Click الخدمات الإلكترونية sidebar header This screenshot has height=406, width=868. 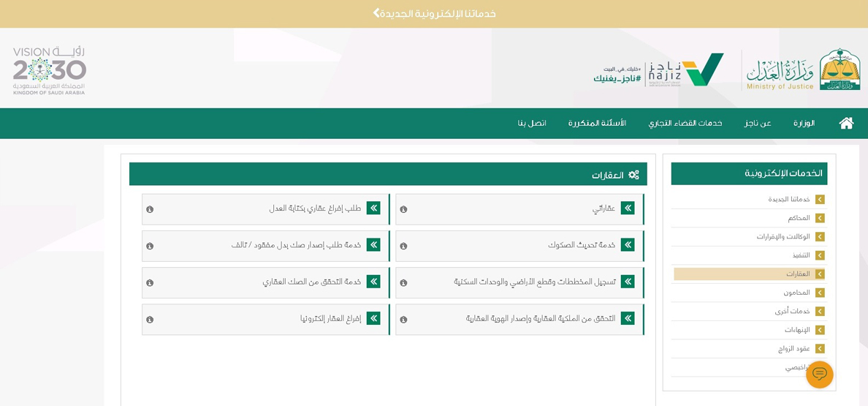(749, 173)
